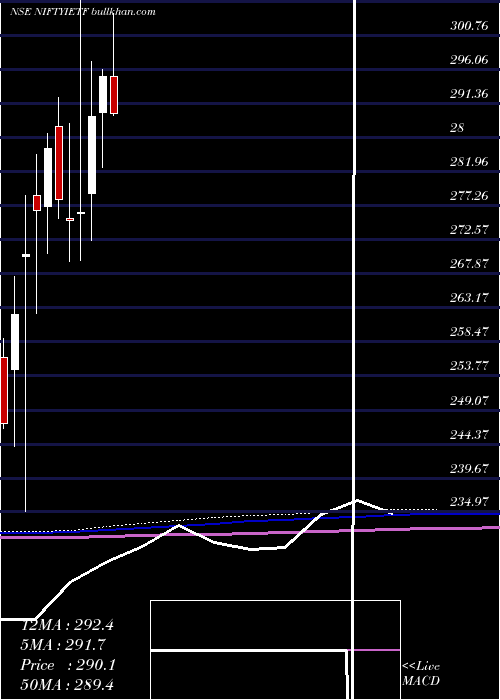The height and width of the screenshot is (700, 500).
Task: Click the NSE NIFTYIETF bullkhan.com chart title
Action: click(x=83, y=12)
